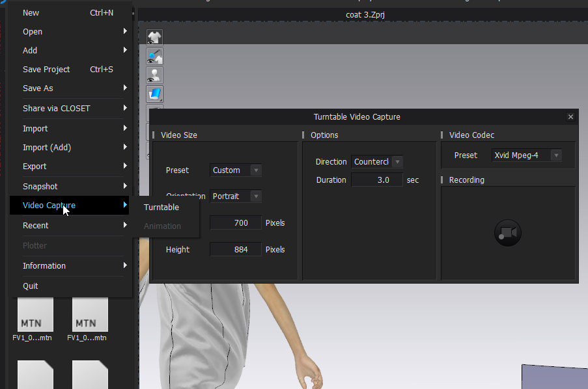Screen dimensions: 588x389
Task: Close the Turntable Video Capture dialog
Action: 570,117
